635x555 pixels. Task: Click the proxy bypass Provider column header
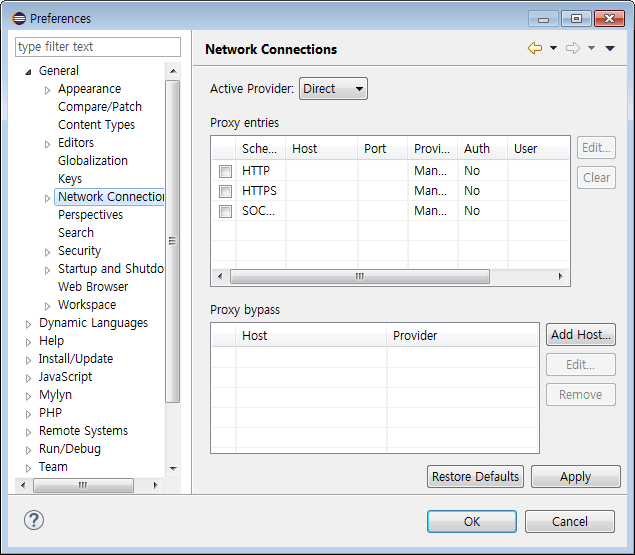pyautogui.click(x=462, y=335)
